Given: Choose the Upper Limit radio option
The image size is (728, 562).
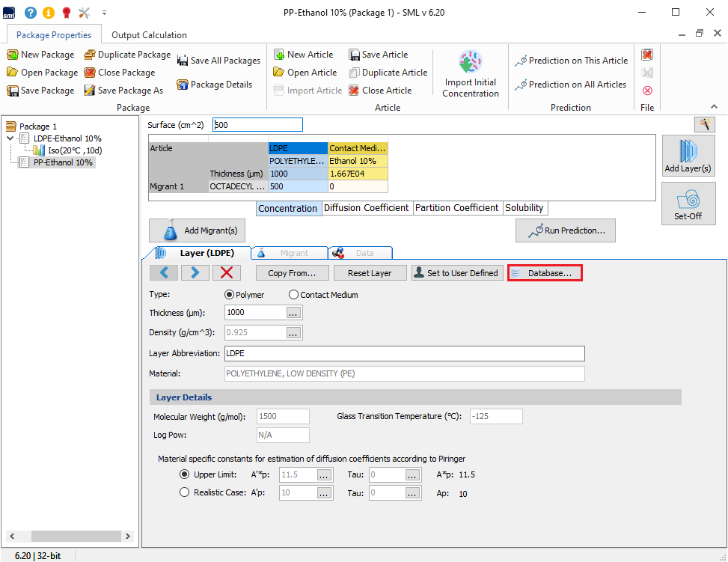Looking at the screenshot, I should [x=185, y=474].
